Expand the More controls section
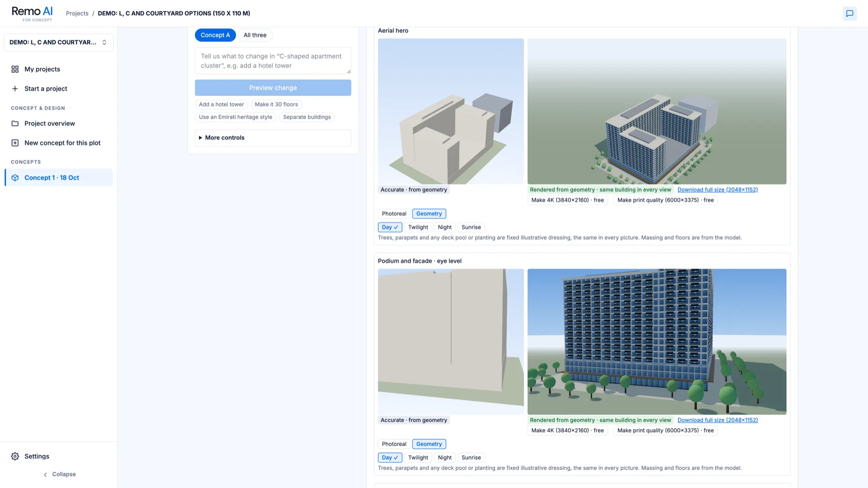 click(x=273, y=138)
